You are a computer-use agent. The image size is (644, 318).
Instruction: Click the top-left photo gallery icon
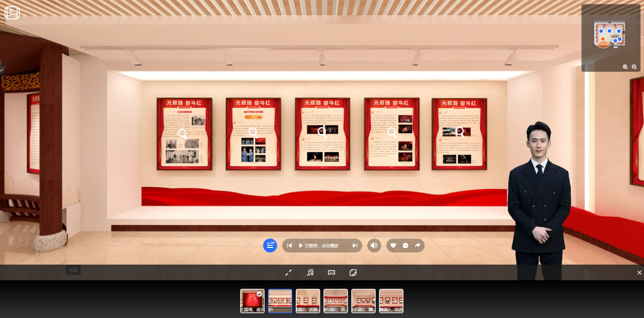[x=12, y=13]
